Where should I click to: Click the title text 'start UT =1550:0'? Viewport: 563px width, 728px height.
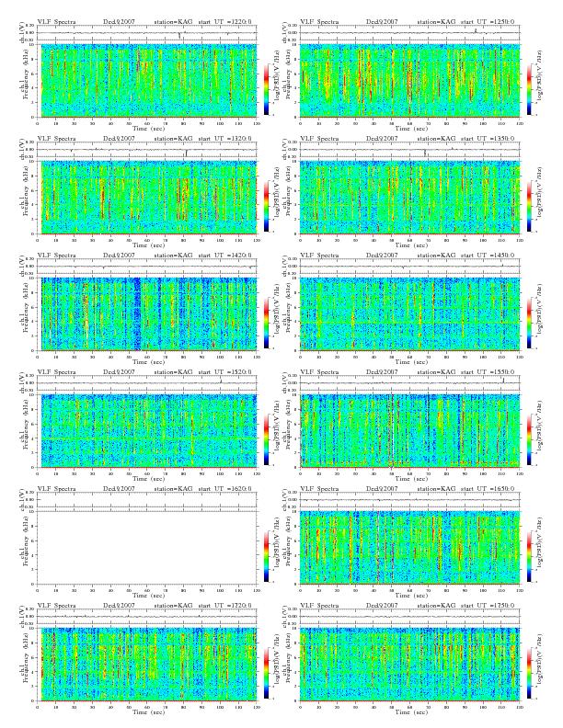pos(488,372)
